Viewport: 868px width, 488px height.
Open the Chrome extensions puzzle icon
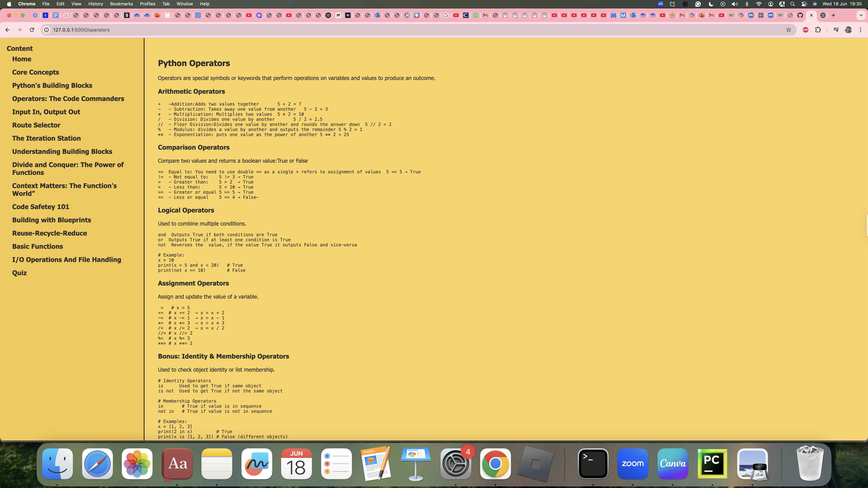coord(818,30)
